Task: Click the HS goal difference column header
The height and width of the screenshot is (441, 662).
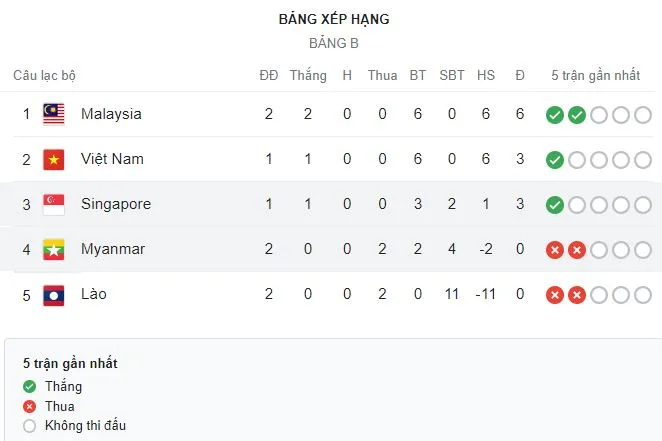Action: [486, 75]
